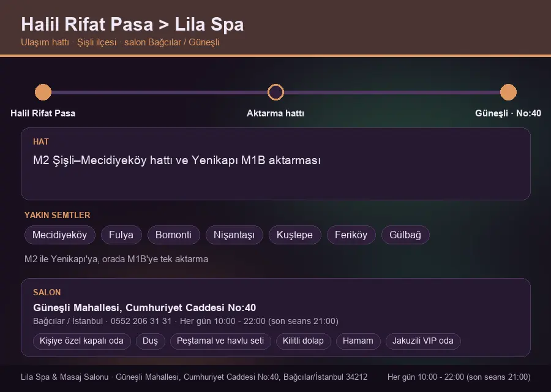This screenshot has width=551, height=392.
Task: Select the Gülbağ neighborhood chip
Action: click(405, 235)
